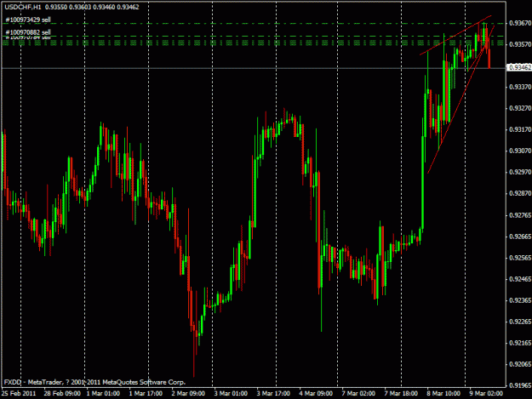532x399 pixels.
Task: Click the 0.92365 price axis label
Action: pos(520,300)
